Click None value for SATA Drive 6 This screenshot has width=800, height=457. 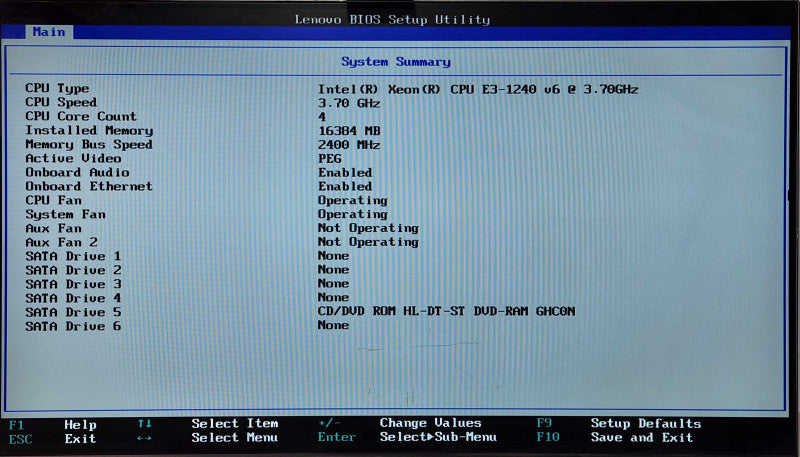333,325
